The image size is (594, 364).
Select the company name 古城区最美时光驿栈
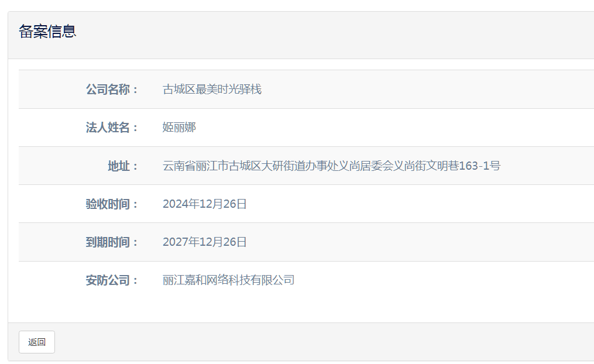point(212,90)
